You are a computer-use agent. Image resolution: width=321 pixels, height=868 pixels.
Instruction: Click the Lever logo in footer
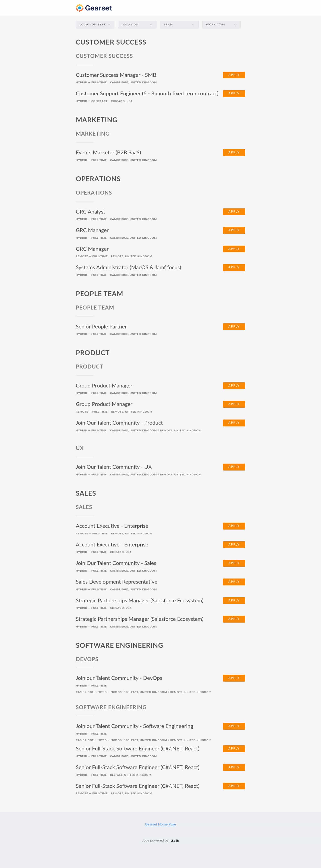[175, 840]
